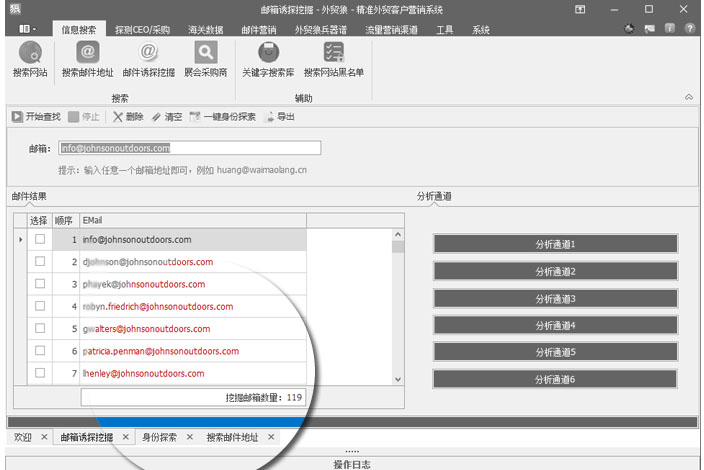Click the 导出 export toolbar icon

tap(270, 117)
